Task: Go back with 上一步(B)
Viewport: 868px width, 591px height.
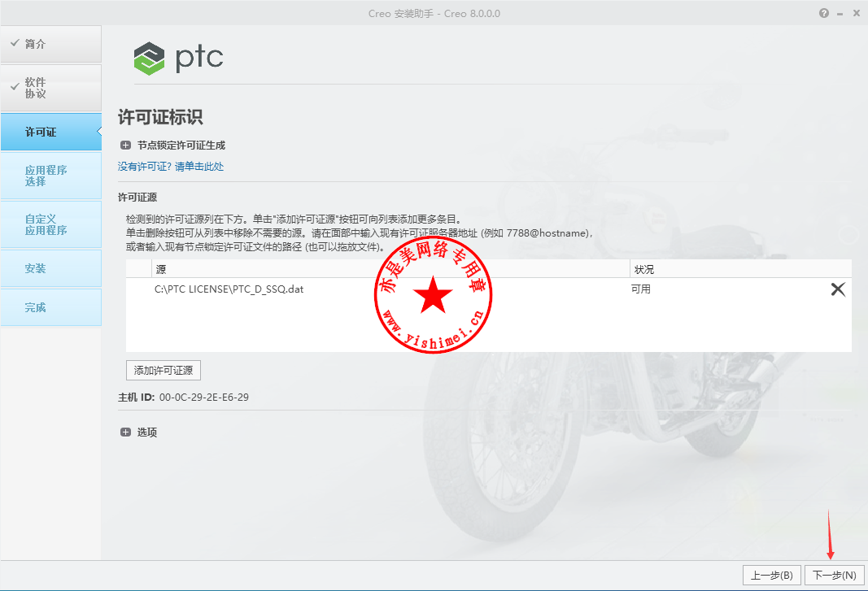Action: (772, 575)
